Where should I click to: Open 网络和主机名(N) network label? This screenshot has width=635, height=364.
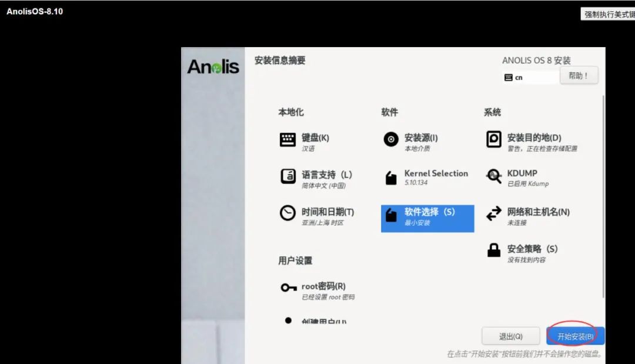click(x=538, y=212)
